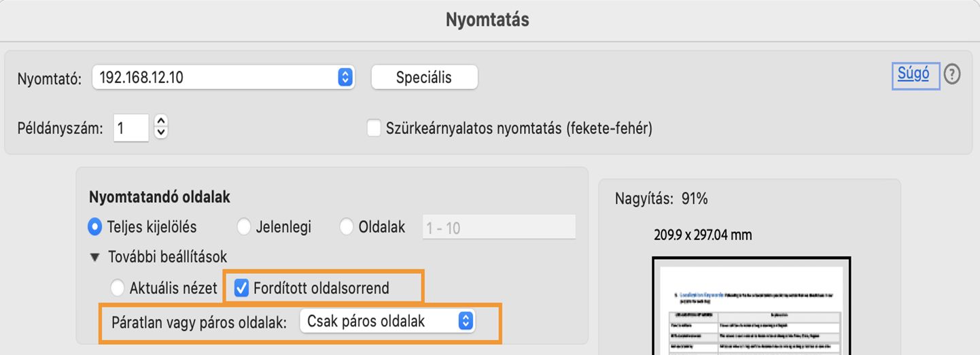The image size is (980, 355).
Task: Click the Nagyítás 91% label
Action: point(661,199)
